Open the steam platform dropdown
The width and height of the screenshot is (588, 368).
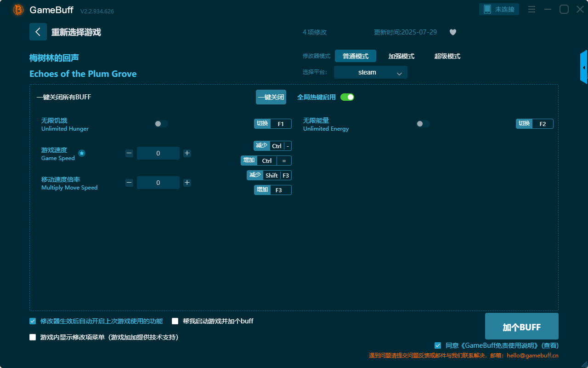371,72
